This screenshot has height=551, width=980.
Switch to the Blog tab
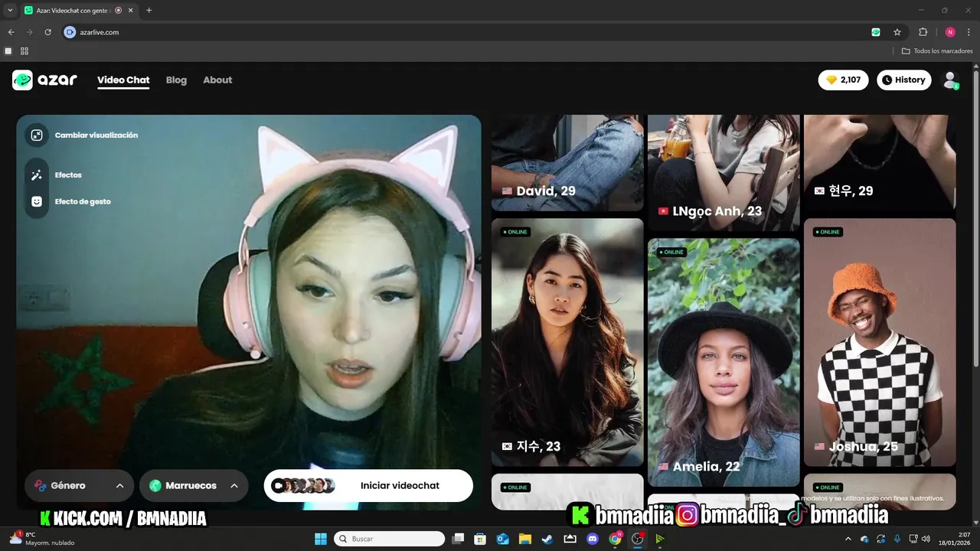(x=176, y=80)
